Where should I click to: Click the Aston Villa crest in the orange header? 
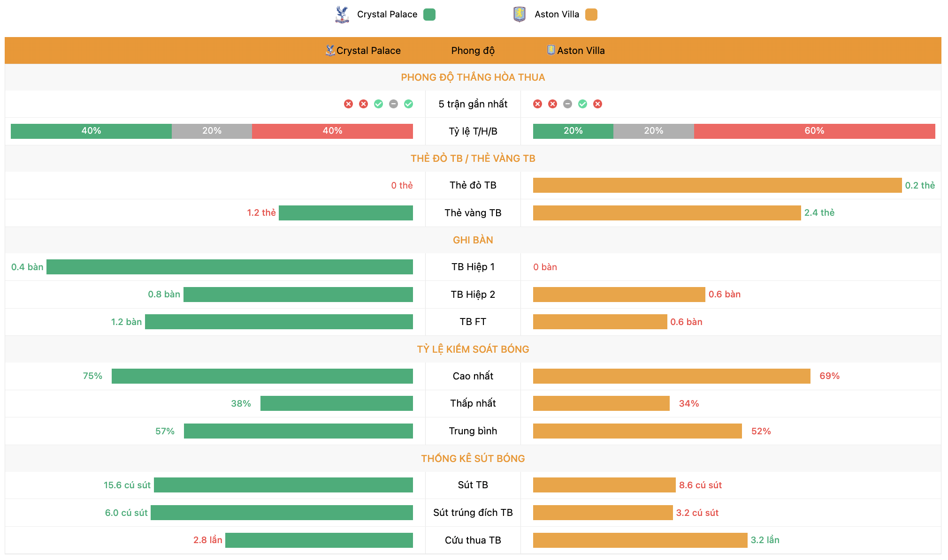click(551, 50)
